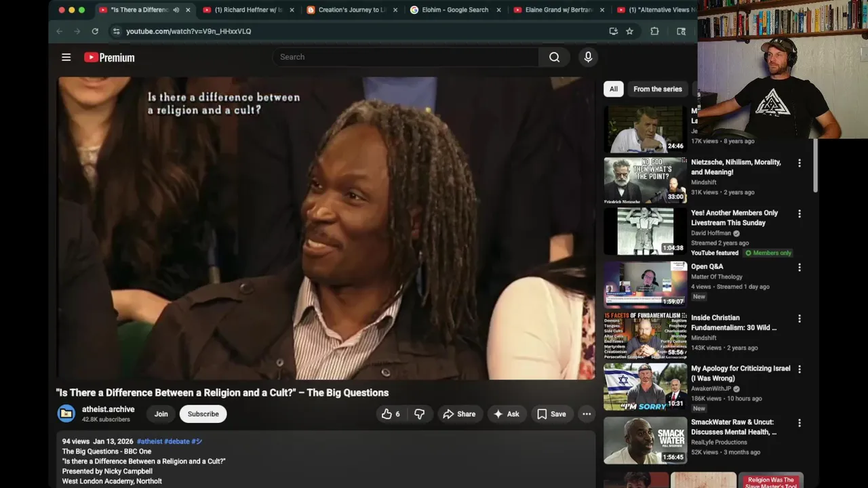
Task: Click the address bar URL
Action: pos(189,31)
